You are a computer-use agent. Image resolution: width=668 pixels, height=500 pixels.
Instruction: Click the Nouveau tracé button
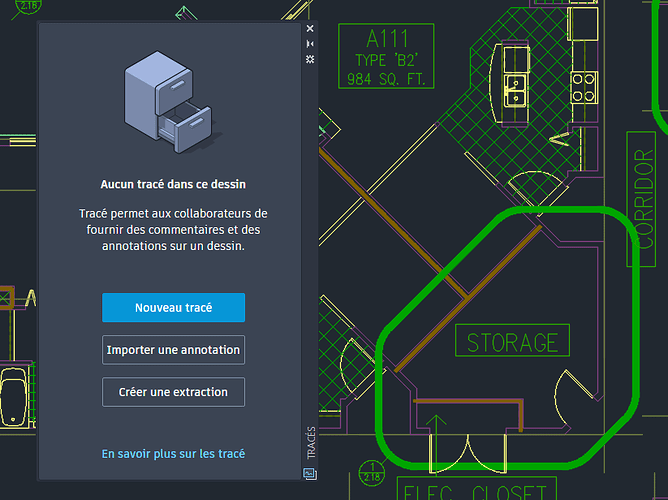pos(173,308)
